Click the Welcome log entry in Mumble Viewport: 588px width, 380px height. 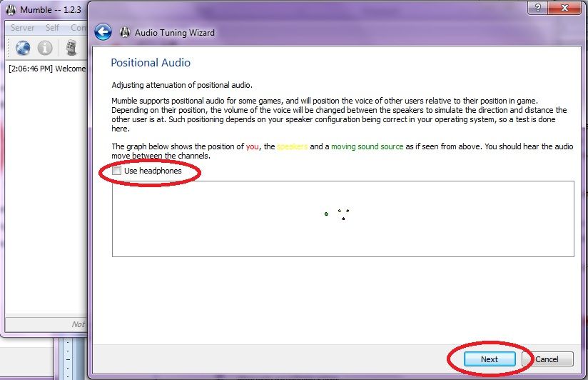47,69
